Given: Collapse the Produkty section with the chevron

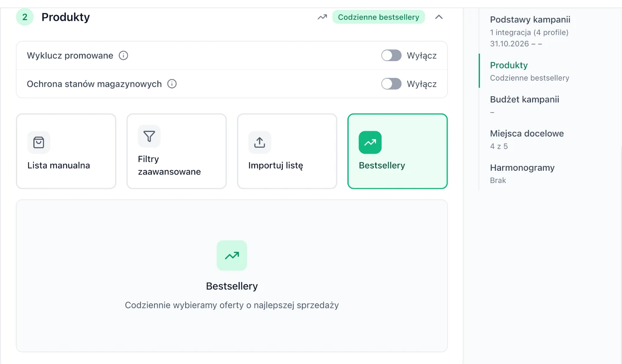Looking at the screenshot, I should click(439, 17).
